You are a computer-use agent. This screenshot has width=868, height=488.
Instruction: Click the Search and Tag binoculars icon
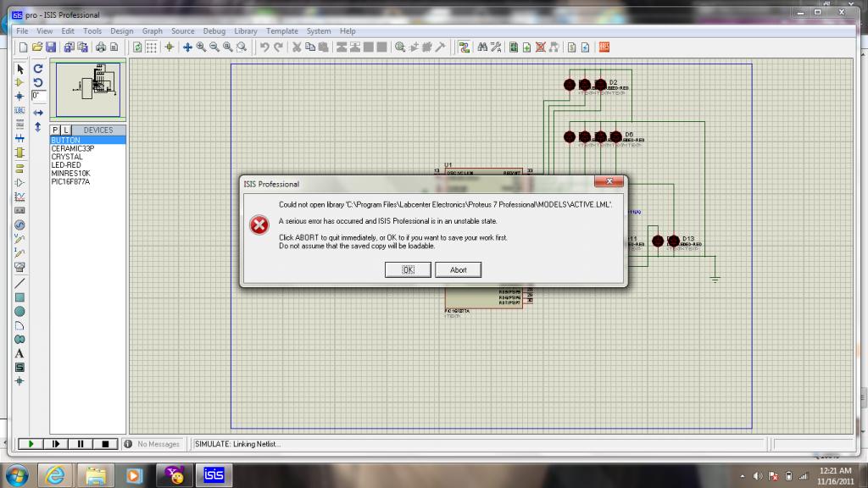pos(482,47)
